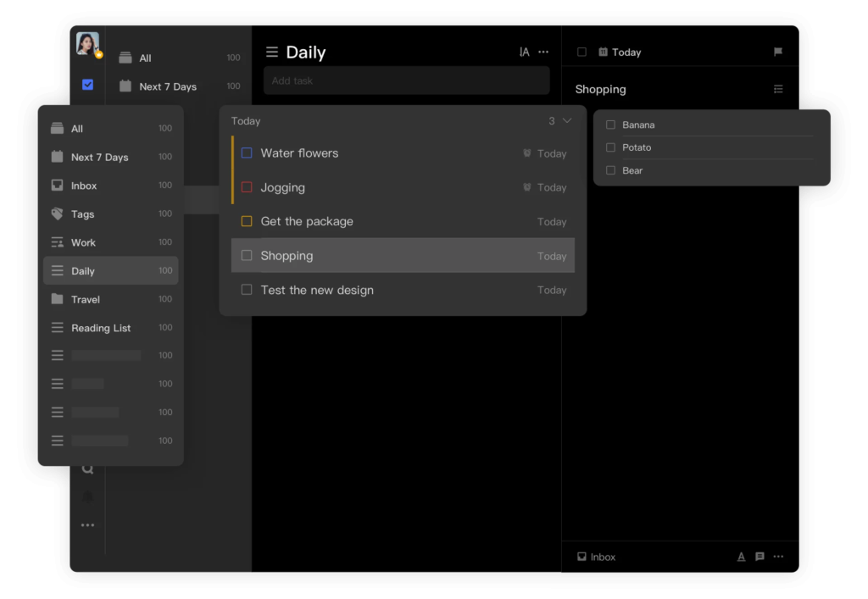Open the comment icon in the detail footer
This screenshot has width=868, height=599.
click(759, 557)
